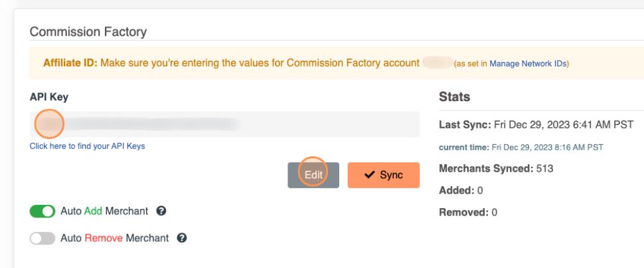Disable the Auto Add Merchant toggle

(x=42, y=211)
